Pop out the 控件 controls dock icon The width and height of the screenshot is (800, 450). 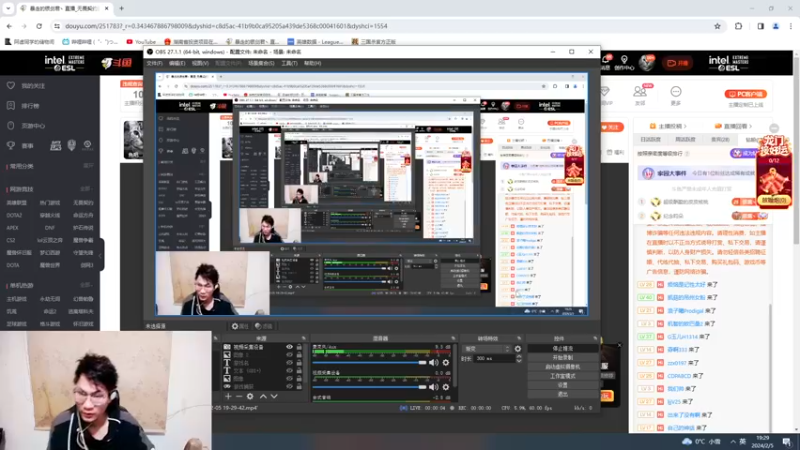click(595, 338)
